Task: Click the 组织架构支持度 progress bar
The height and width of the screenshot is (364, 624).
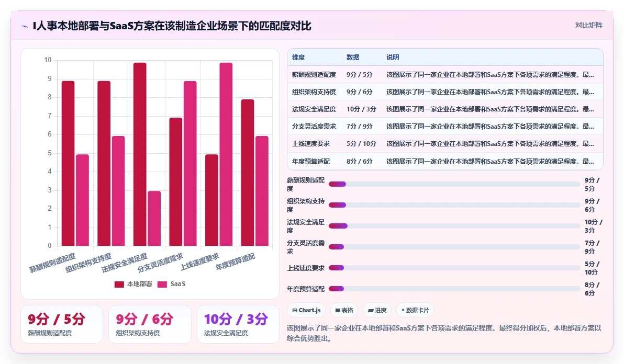Action: pyautogui.click(x=454, y=205)
